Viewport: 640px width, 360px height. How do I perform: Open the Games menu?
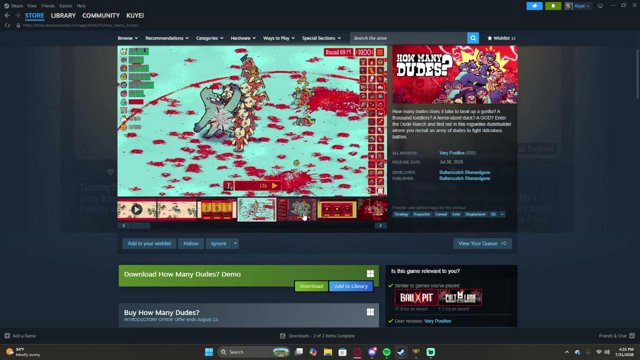point(65,6)
